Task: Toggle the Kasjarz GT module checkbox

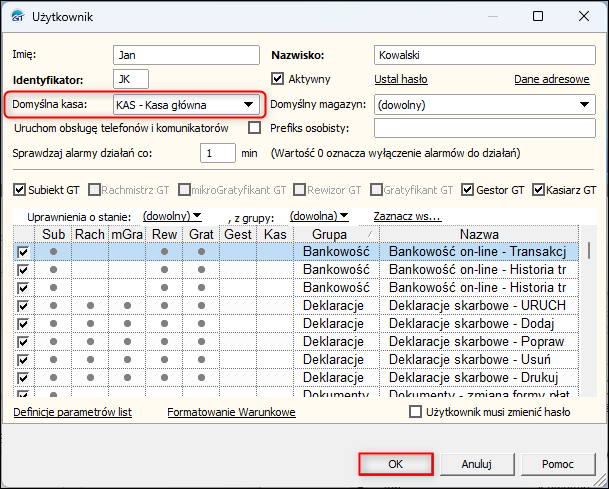Action: 539,189
